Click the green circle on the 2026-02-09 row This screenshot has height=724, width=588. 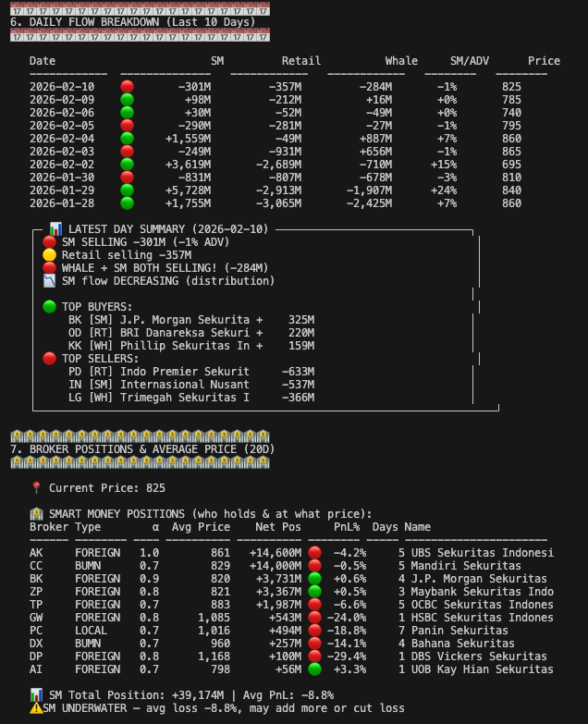127,100
